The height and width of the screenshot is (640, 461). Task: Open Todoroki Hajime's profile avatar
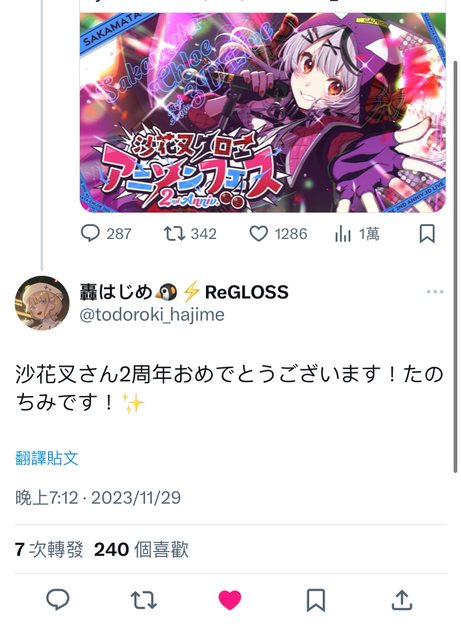[x=42, y=303]
